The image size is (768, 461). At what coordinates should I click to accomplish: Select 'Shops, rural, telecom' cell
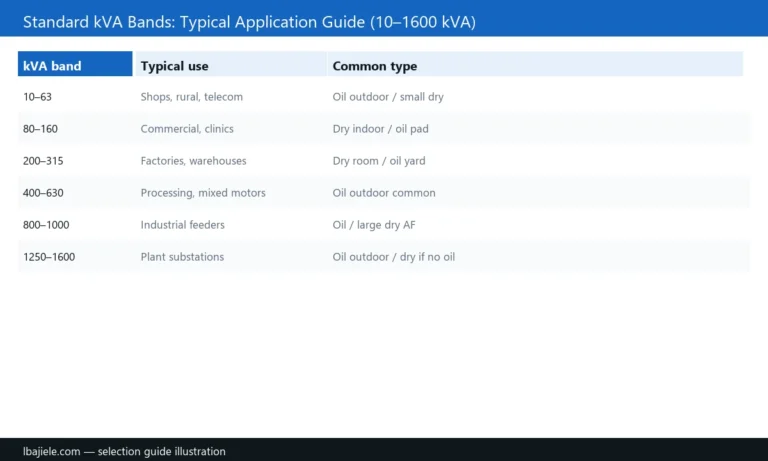[192, 97]
